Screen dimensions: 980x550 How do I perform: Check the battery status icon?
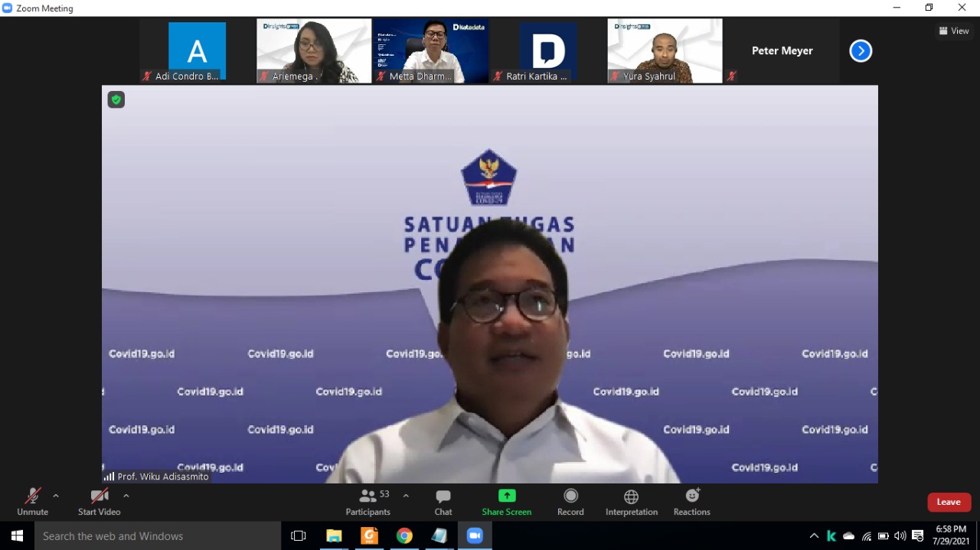coord(884,535)
